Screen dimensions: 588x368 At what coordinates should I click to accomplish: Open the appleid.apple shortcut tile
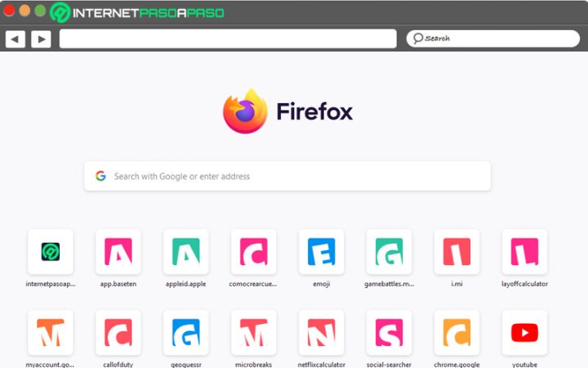186,252
